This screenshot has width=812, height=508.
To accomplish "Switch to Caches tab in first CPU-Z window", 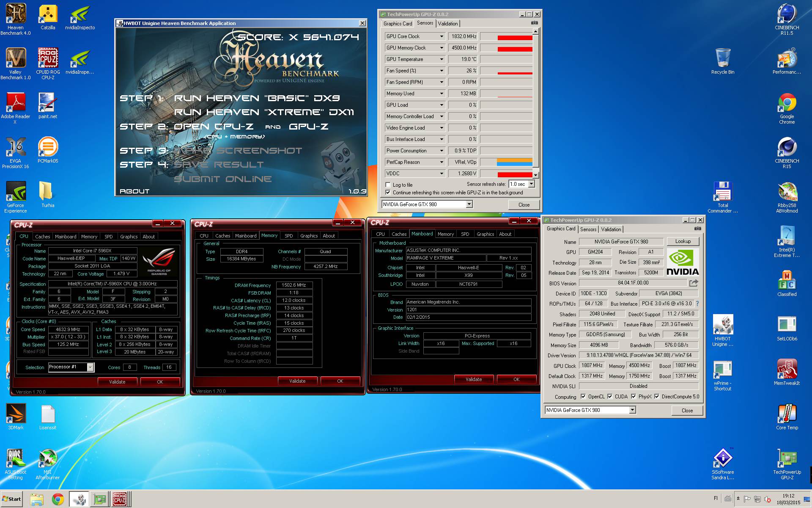I will [x=42, y=237].
